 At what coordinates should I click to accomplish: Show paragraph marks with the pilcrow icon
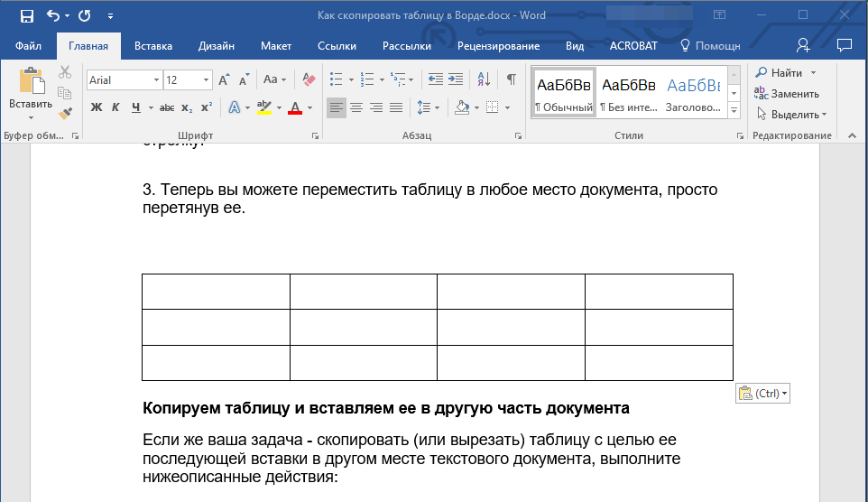click(511, 79)
